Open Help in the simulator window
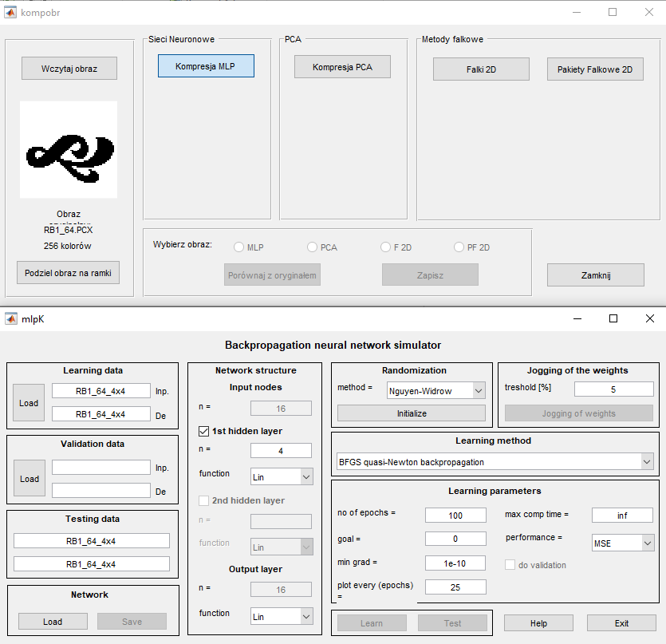Image resolution: width=666 pixels, height=644 pixels. tap(538, 623)
